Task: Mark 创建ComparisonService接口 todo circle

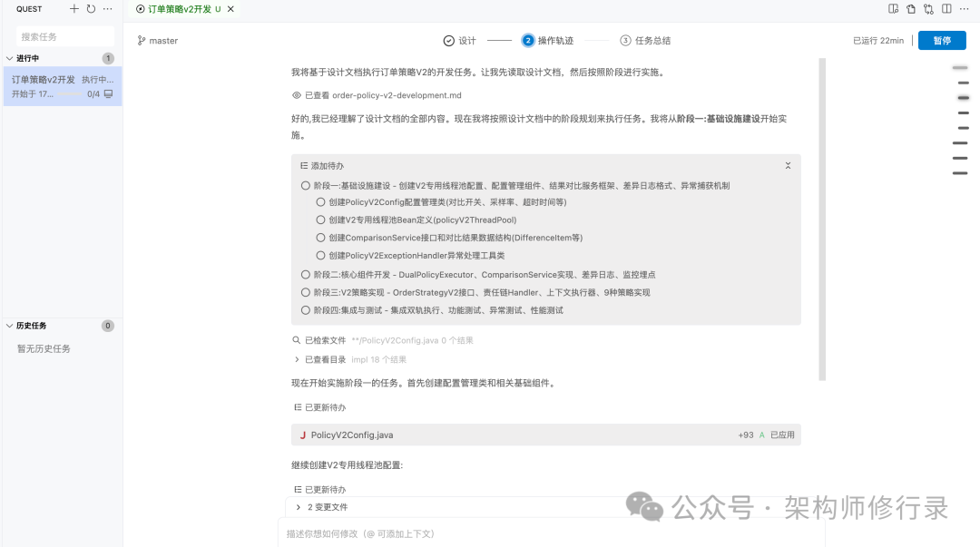Action: pos(320,239)
